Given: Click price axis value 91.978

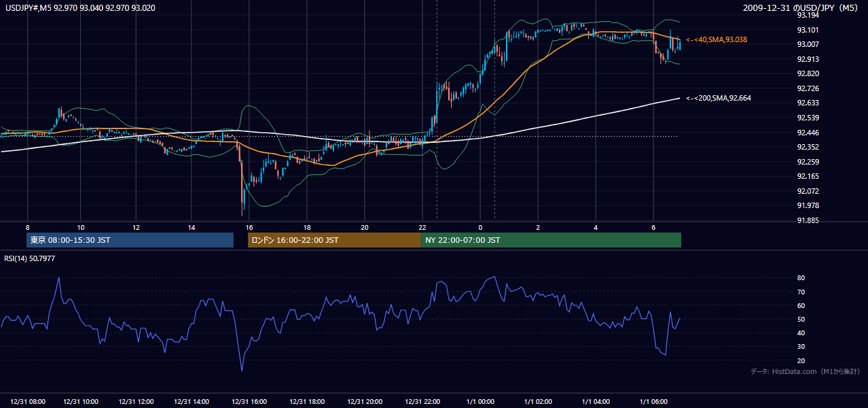Looking at the screenshot, I should pos(808,205).
